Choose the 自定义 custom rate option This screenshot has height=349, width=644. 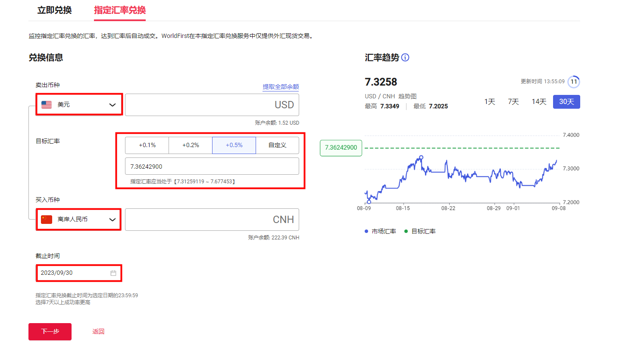pos(277,145)
